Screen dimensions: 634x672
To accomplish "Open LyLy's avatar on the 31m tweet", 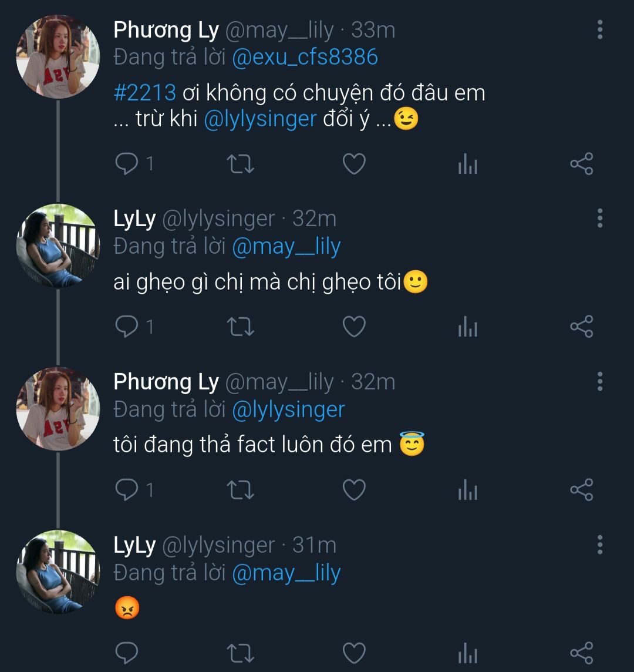I will pos(58,572).
